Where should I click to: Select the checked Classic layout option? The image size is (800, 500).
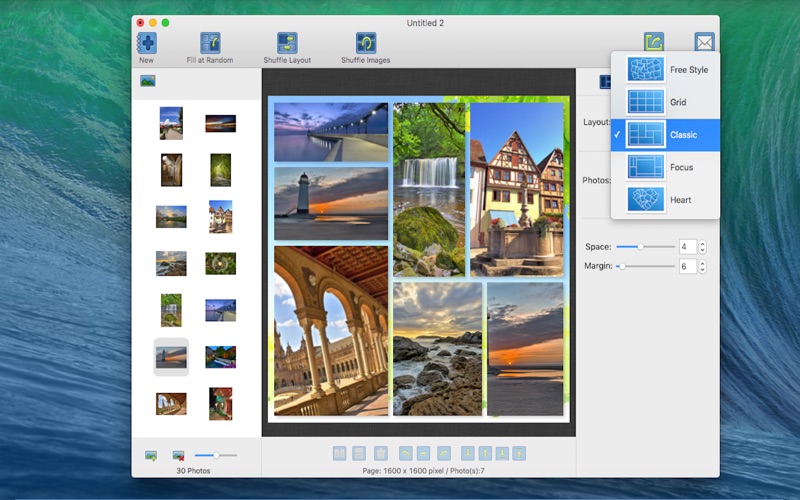pyautogui.click(x=665, y=135)
